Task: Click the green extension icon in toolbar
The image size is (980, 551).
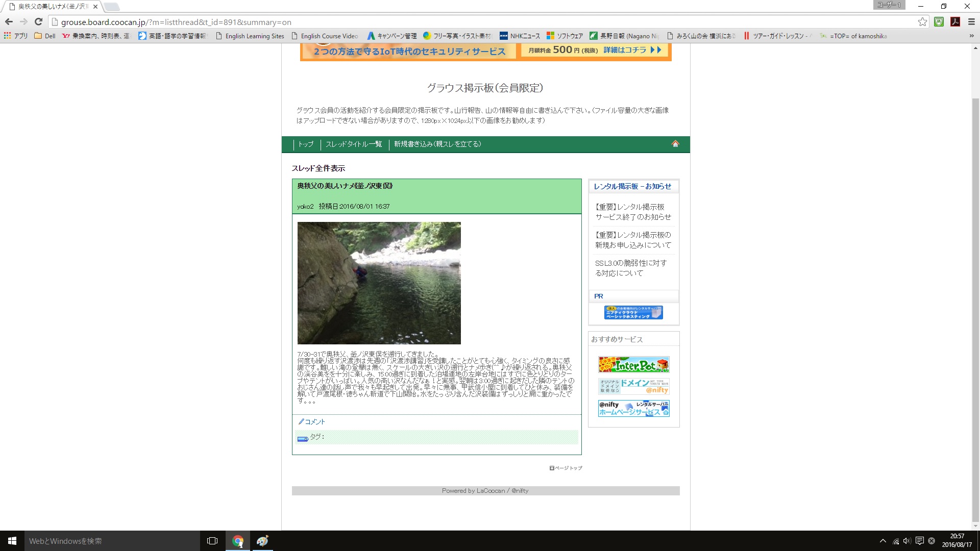Action: (939, 22)
